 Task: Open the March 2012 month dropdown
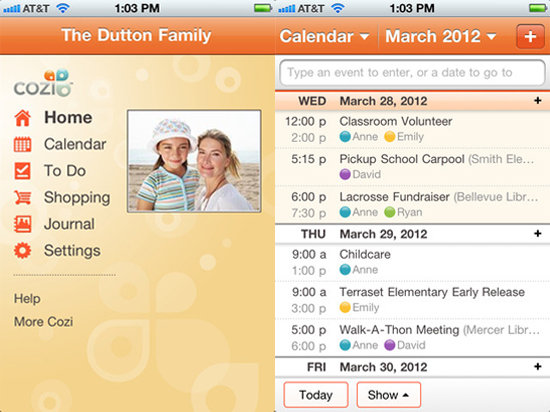pyautogui.click(x=441, y=36)
